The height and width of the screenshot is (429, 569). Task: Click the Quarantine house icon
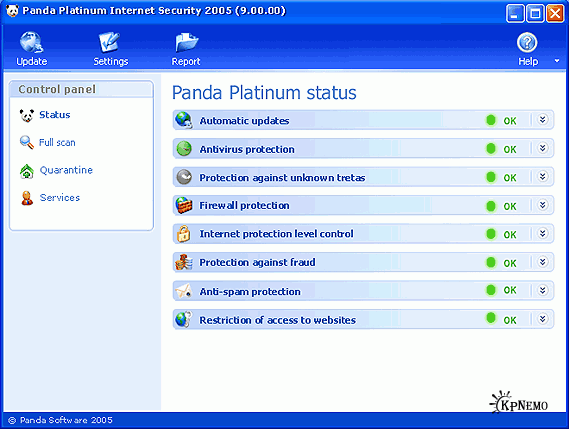26,171
